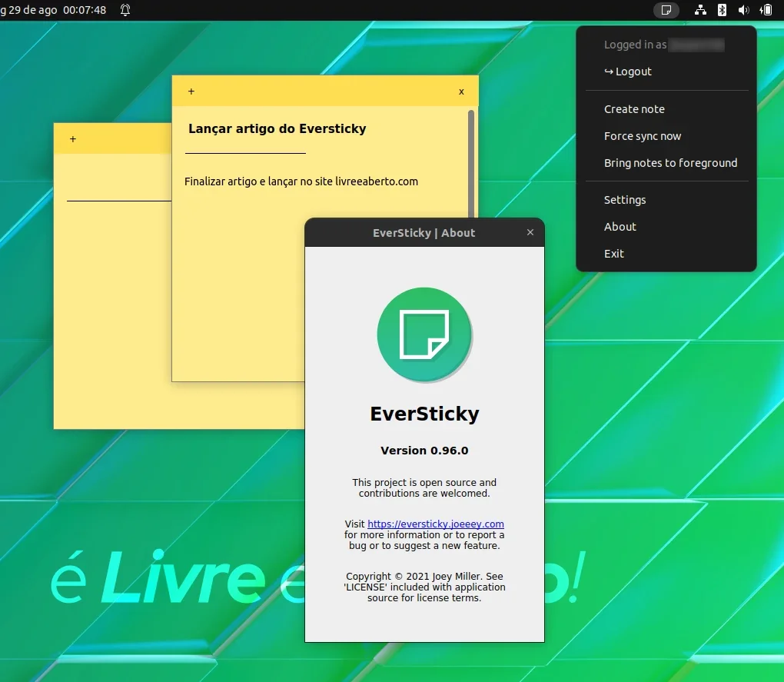This screenshot has width=784, height=682.
Task: Click the Bluetooth icon in top bar
Action: (x=722, y=10)
